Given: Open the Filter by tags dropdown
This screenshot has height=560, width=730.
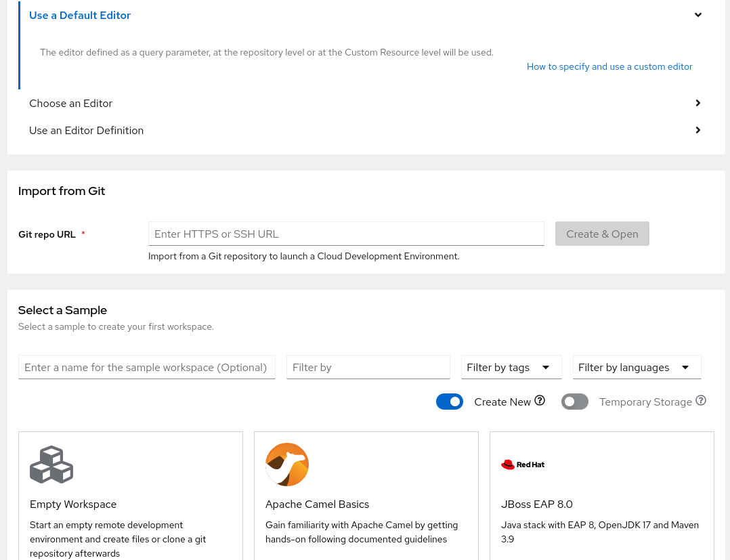Looking at the screenshot, I should tap(511, 367).
